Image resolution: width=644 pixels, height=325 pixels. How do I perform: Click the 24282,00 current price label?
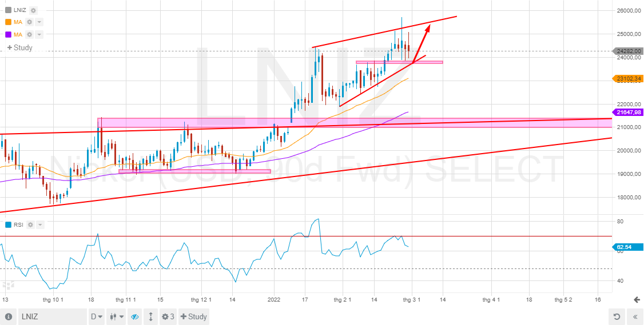coord(629,51)
